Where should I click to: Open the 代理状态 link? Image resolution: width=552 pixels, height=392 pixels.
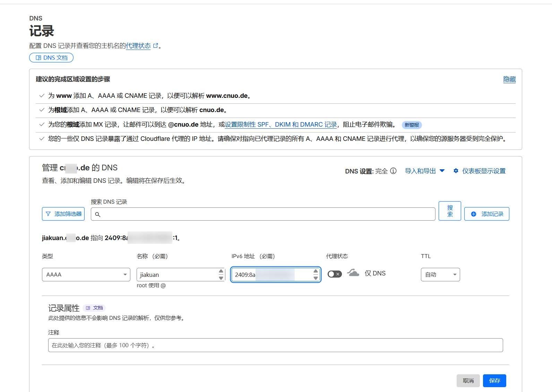(x=138, y=46)
